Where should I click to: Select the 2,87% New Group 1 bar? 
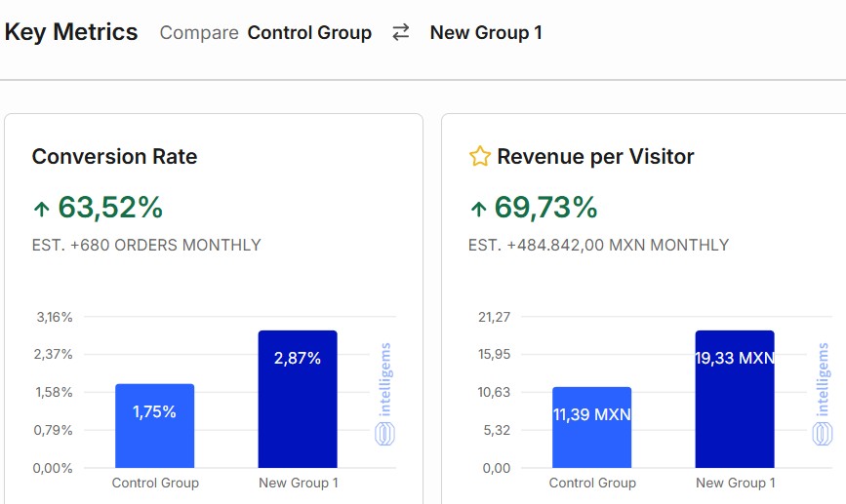coord(298,399)
